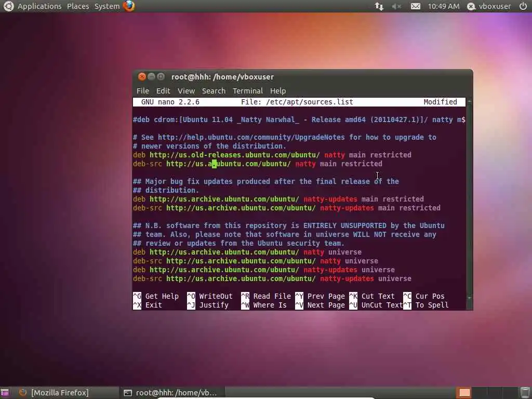Open the terminal View menu
The width and height of the screenshot is (532, 399).
tap(187, 91)
